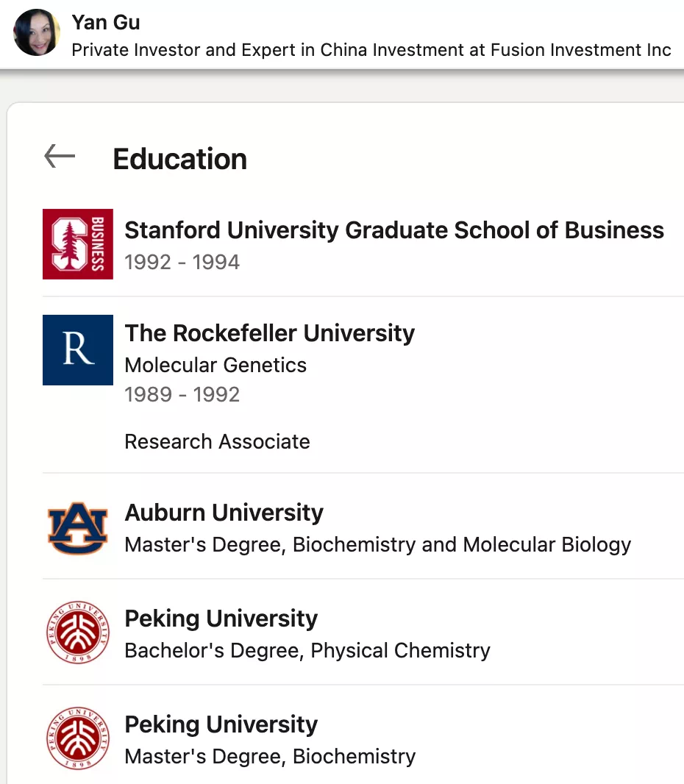Select the Auburn University AU logo
The height and width of the screenshot is (784, 684).
coord(77,529)
